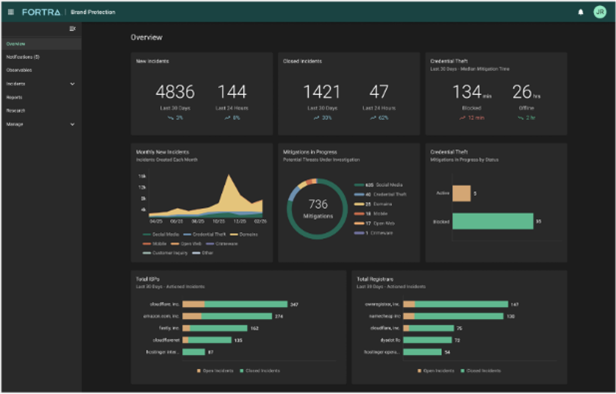Click the cloudflarenet bar in Total ISPs
The width and height of the screenshot is (616, 394).
207,340
